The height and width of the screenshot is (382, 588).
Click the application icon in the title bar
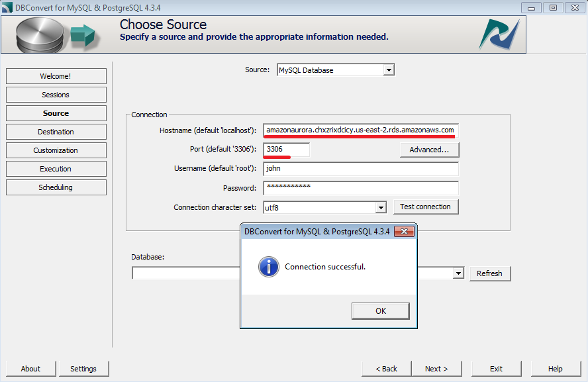tap(7, 7)
